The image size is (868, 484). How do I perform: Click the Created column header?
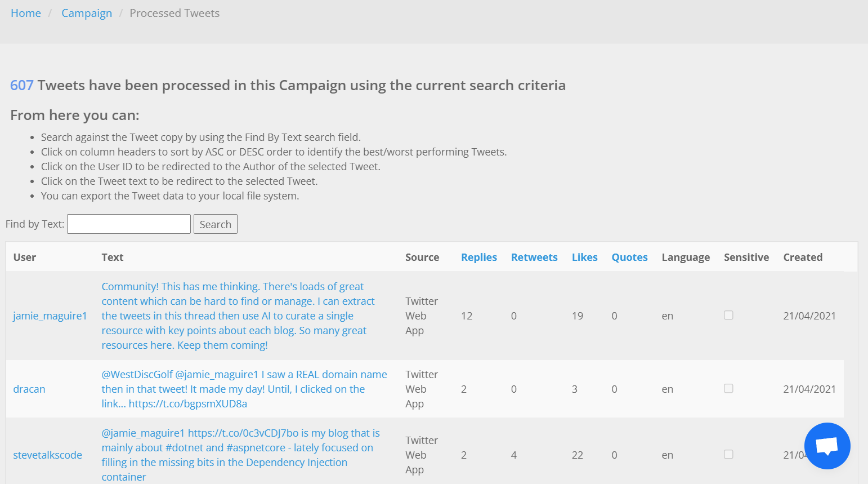point(803,257)
